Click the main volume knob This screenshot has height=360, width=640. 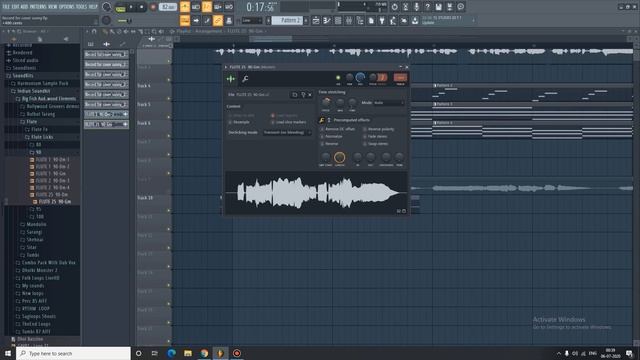[x=106, y=7]
